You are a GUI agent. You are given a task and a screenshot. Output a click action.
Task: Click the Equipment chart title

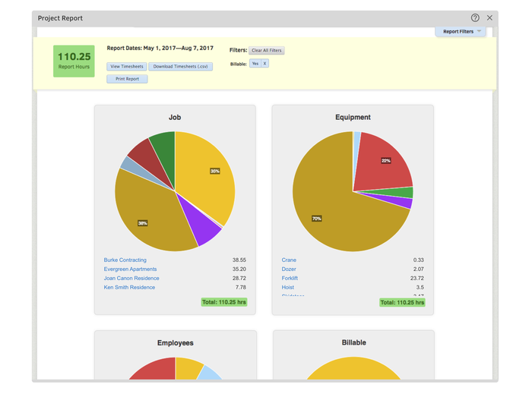click(x=353, y=117)
